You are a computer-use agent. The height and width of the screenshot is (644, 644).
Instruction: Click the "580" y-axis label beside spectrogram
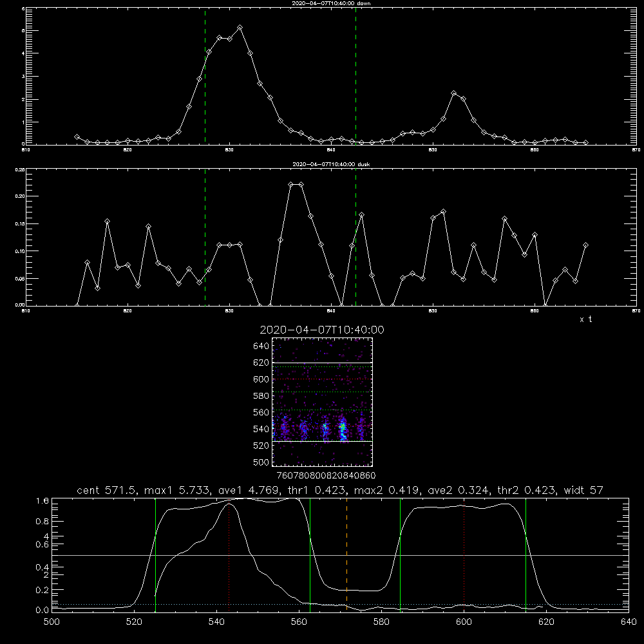[x=261, y=395]
